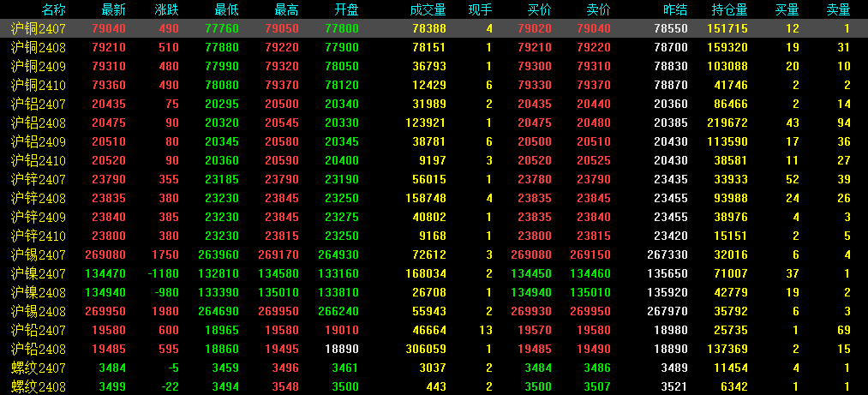Screen dimensions: 868x395
Task: Click change value -1180 for 沪镍2407
Action: [x=163, y=273]
